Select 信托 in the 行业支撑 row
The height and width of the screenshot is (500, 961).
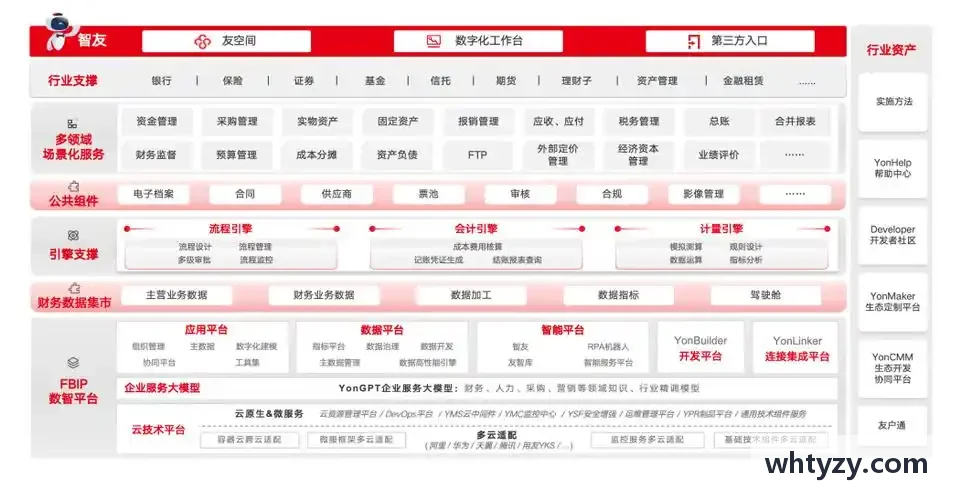441,81
